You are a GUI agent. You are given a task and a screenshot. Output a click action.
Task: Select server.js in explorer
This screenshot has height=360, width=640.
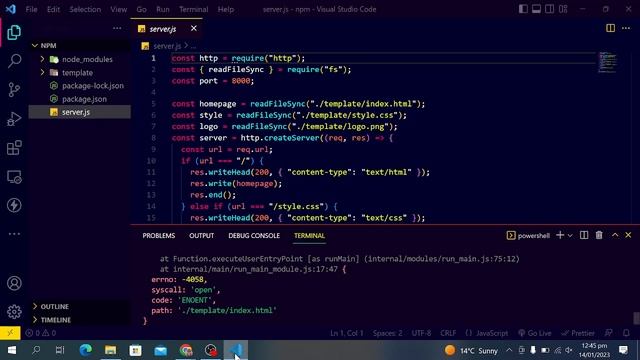(80, 112)
